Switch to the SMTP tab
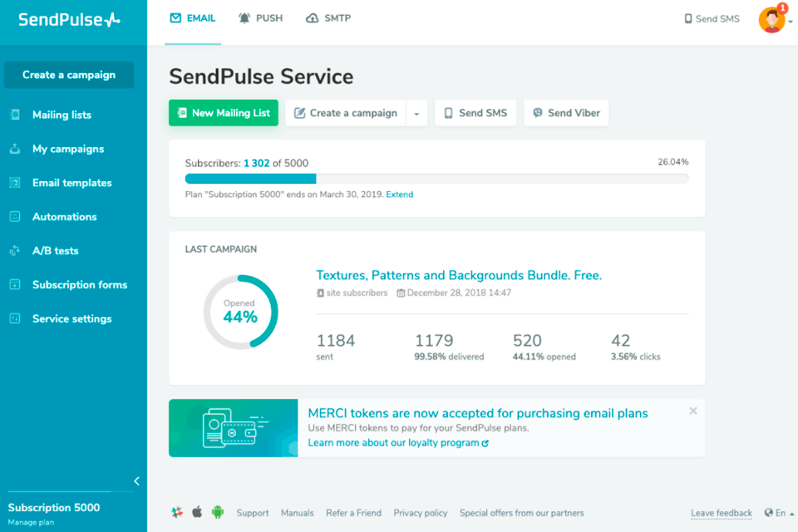This screenshot has width=798, height=532. click(x=328, y=19)
